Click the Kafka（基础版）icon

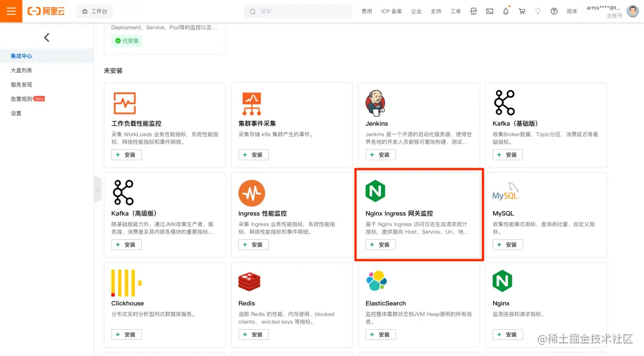coord(504,103)
